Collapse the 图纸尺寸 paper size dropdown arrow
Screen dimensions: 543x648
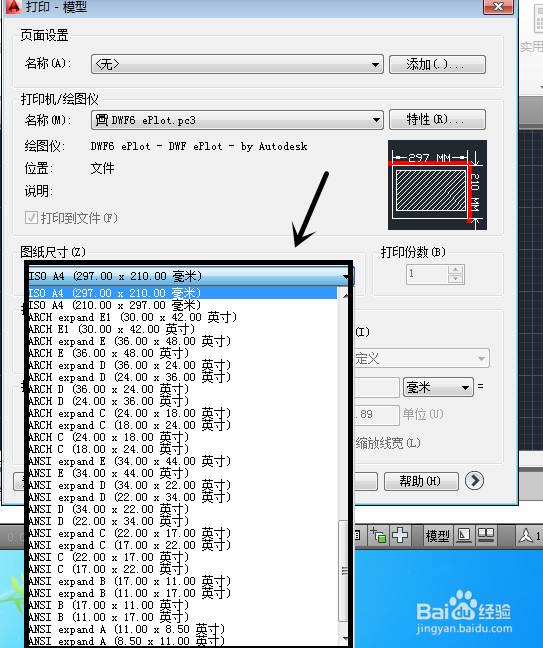pos(346,276)
